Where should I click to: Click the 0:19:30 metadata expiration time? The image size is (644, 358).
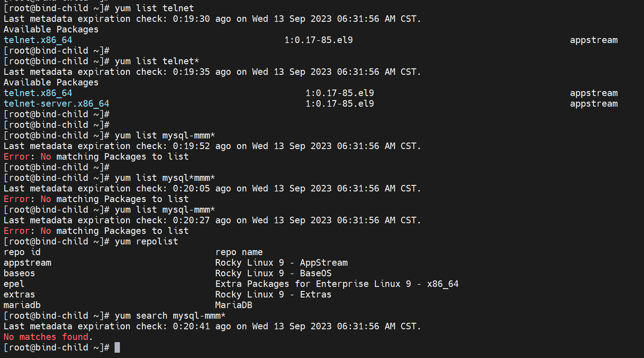pyautogui.click(x=191, y=19)
